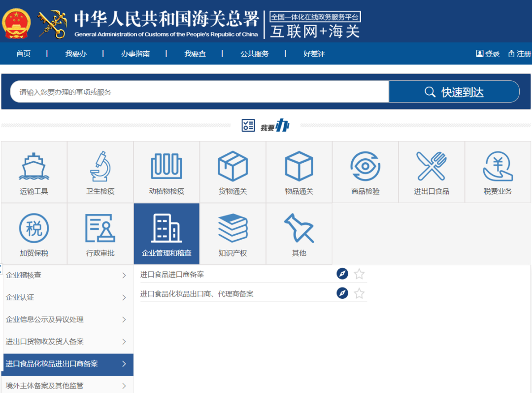This screenshot has width=532, height=393.
Task: Click inside the service search input field
Action: coord(197,91)
